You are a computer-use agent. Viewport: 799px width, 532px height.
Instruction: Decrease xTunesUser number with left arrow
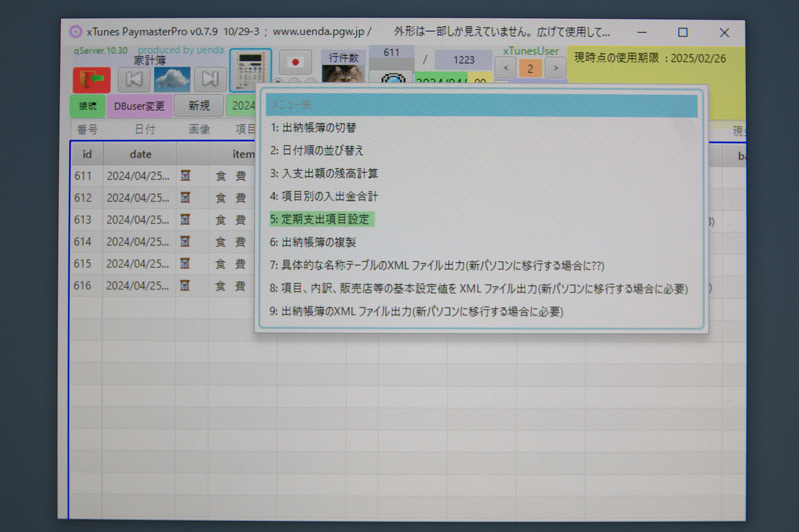(505, 68)
